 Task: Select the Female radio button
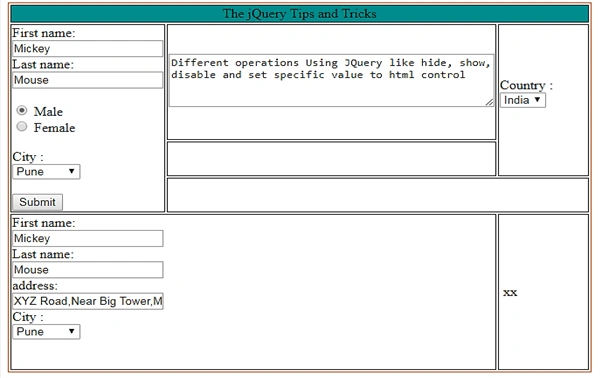click(22, 126)
